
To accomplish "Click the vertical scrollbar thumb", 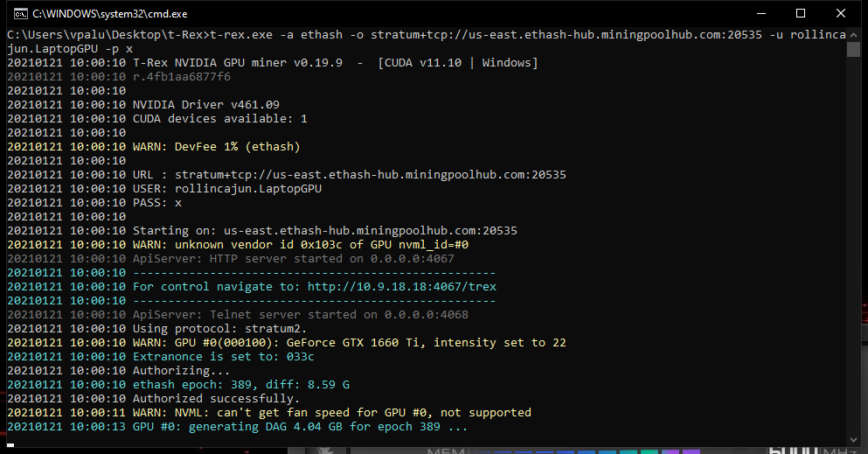I will [x=853, y=49].
